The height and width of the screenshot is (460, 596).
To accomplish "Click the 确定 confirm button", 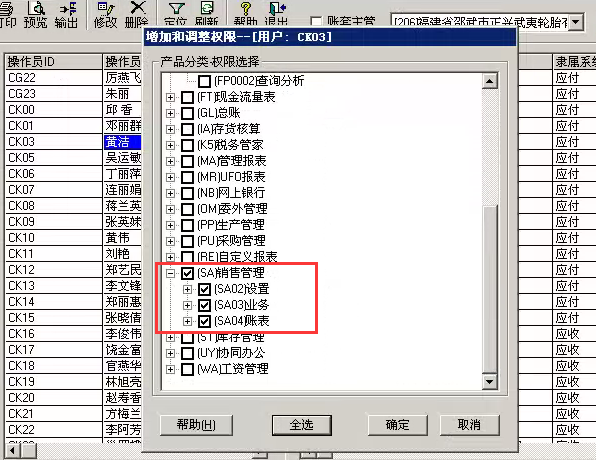I will [x=398, y=425].
